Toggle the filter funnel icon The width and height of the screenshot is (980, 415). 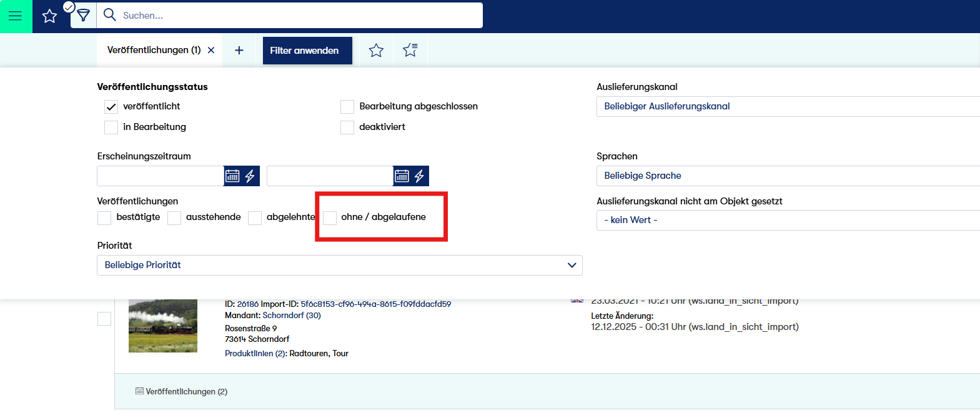point(83,16)
